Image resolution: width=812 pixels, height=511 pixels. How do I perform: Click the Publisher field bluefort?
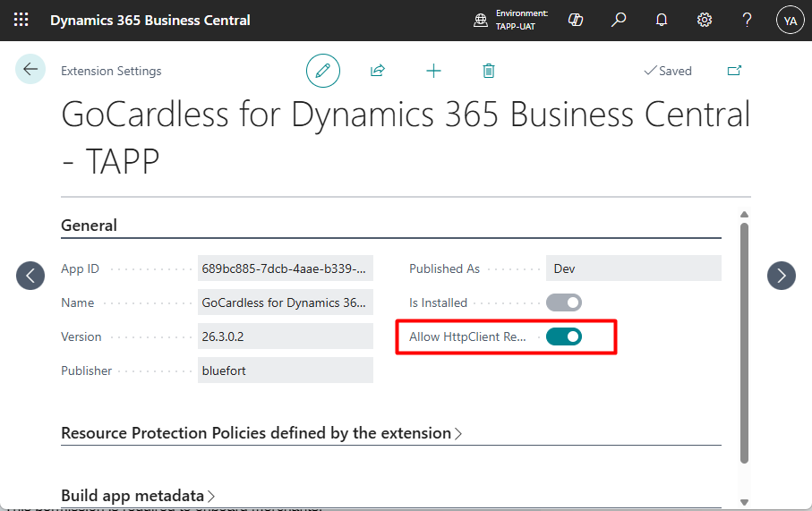click(x=286, y=370)
